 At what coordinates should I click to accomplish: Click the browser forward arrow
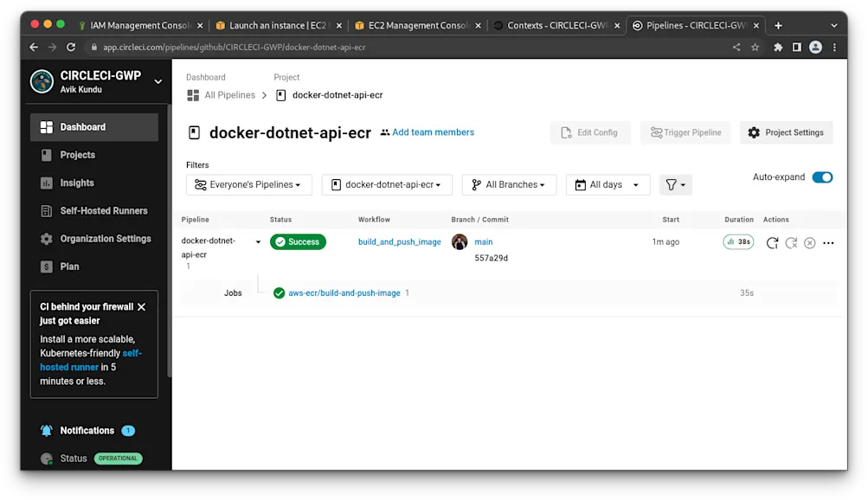(52, 48)
